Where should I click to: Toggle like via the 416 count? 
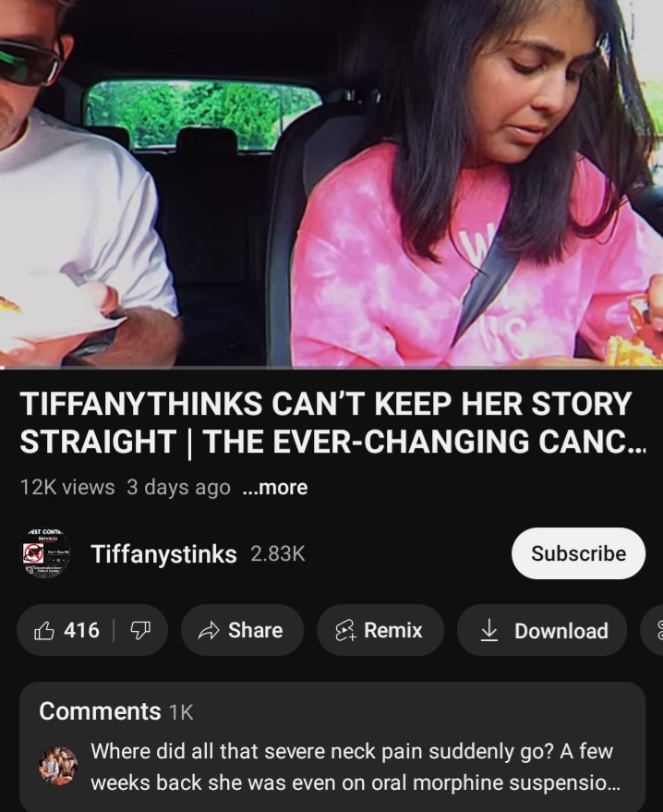81,630
